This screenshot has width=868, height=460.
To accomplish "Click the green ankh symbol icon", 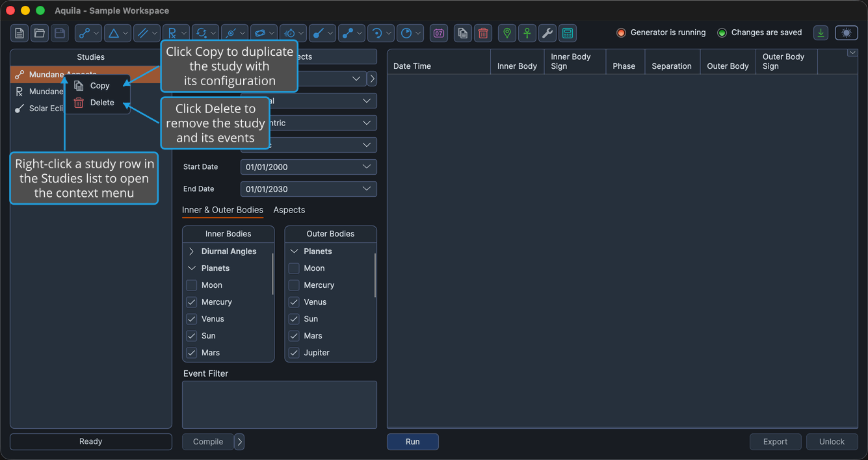I will 527,33.
